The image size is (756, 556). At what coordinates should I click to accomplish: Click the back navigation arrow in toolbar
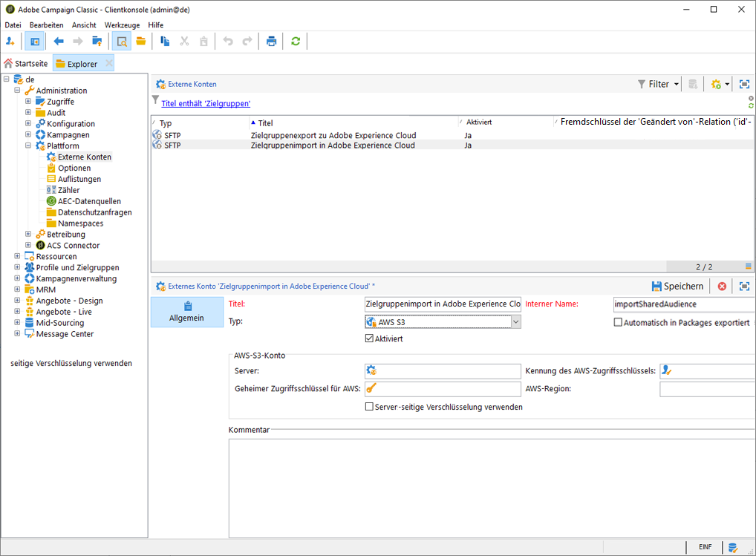click(59, 42)
